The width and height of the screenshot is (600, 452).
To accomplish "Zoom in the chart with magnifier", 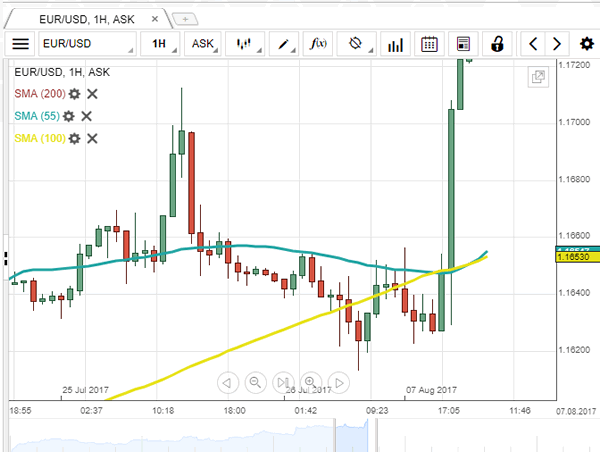I will pyautogui.click(x=311, y=383).
